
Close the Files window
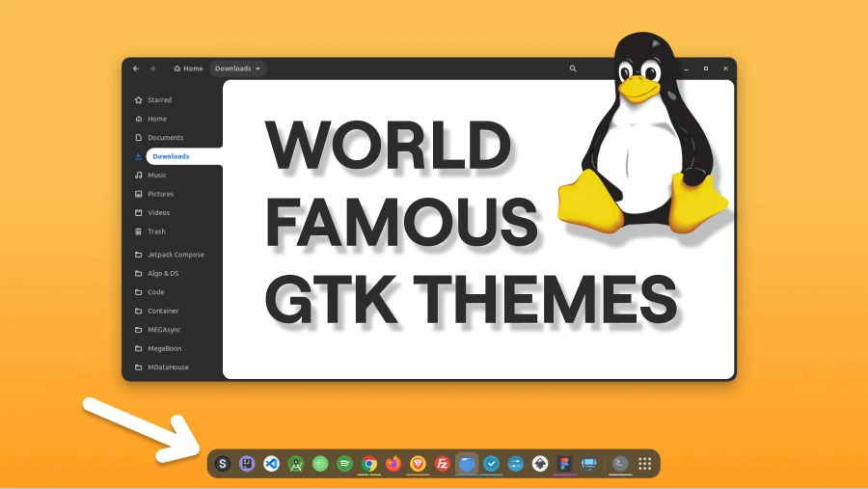[725, 68]
